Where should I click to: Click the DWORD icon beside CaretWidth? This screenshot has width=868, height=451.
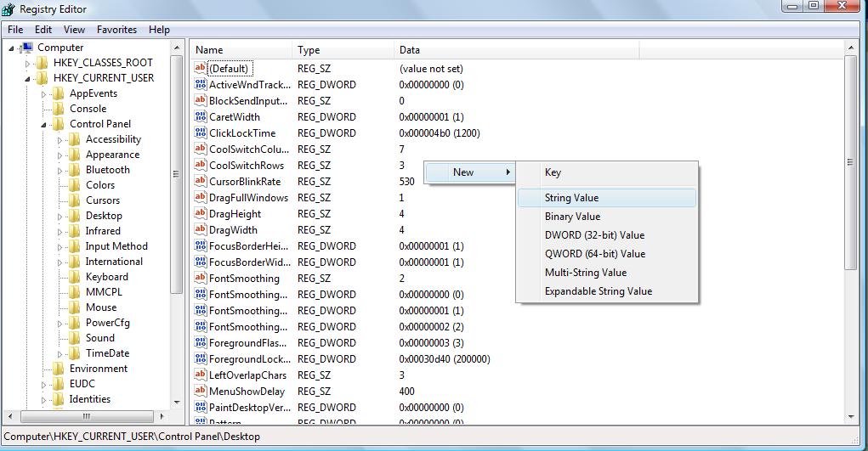tap(201, 116)
